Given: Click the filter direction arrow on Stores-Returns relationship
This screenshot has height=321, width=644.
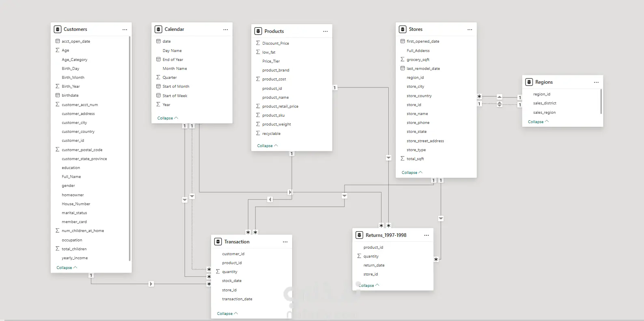Looking at the screenshot, I should click(x=441, y=219).
